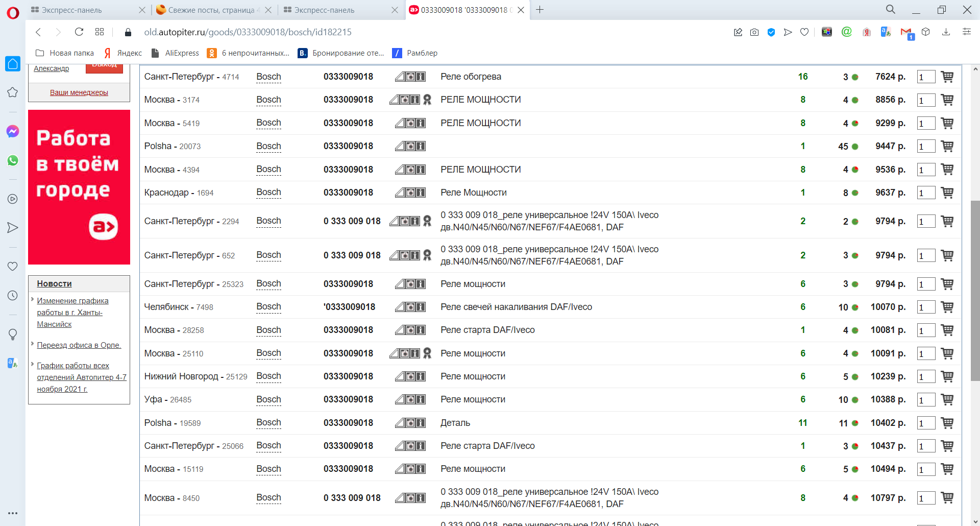
Task: Click the quantity field in the Нижний Новгород row
Action: 926,377
